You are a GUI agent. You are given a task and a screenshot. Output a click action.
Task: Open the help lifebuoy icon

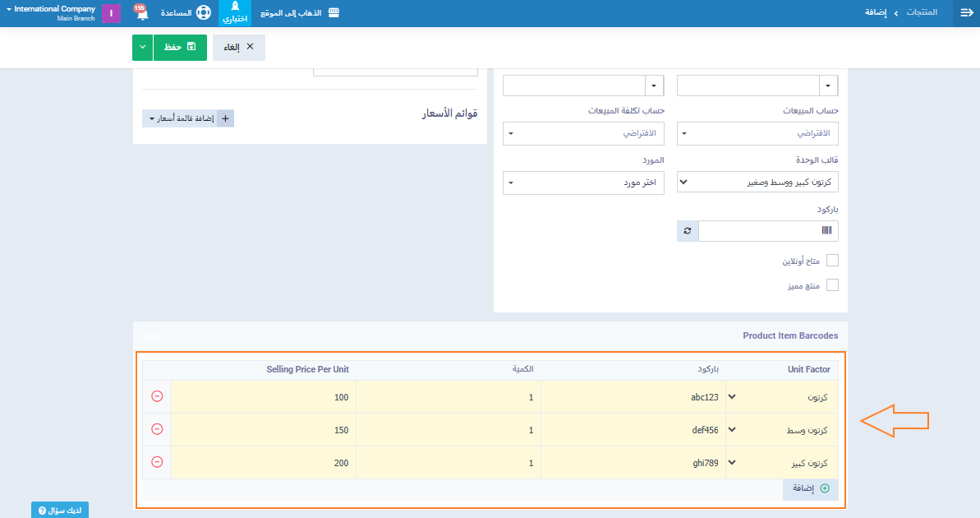point(203,14)
